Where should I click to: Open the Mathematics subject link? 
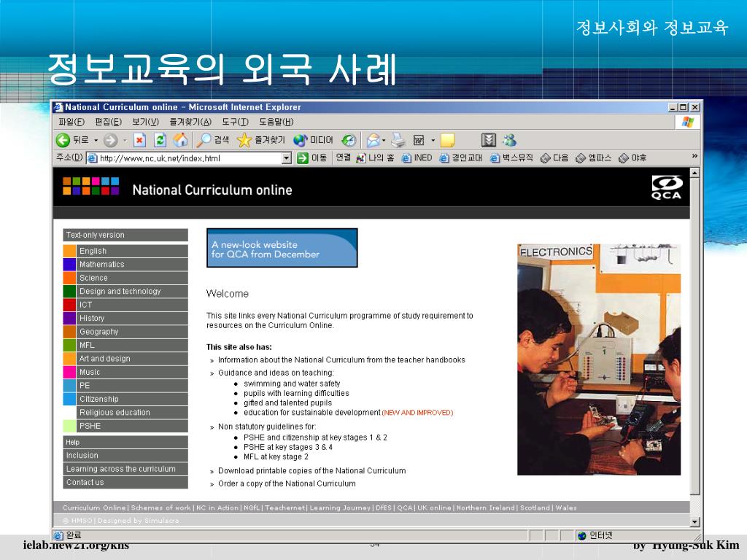click(125, 264)
